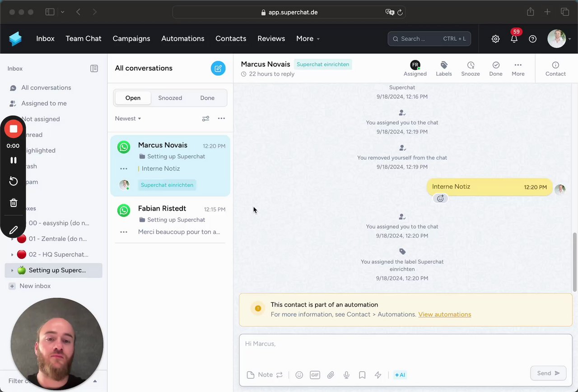This screenshot has width=578, height=392.
Task: Click the chat scrollbar thumb
Action: (575, 262)
